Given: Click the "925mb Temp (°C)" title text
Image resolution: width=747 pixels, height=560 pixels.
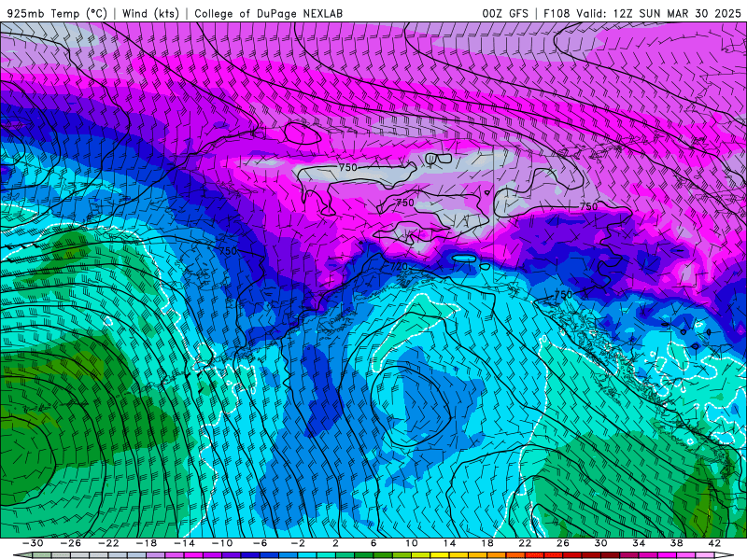Looking at the screenshot, I should click(58, 13).
